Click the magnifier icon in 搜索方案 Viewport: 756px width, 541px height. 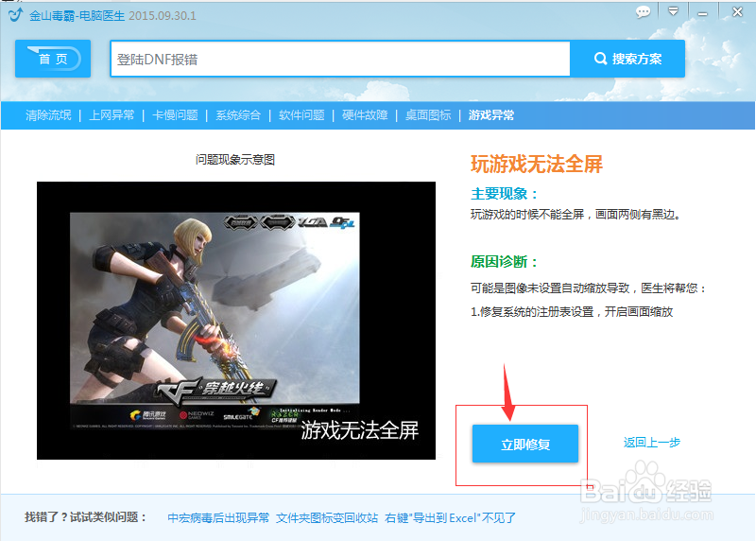point(600,59)
